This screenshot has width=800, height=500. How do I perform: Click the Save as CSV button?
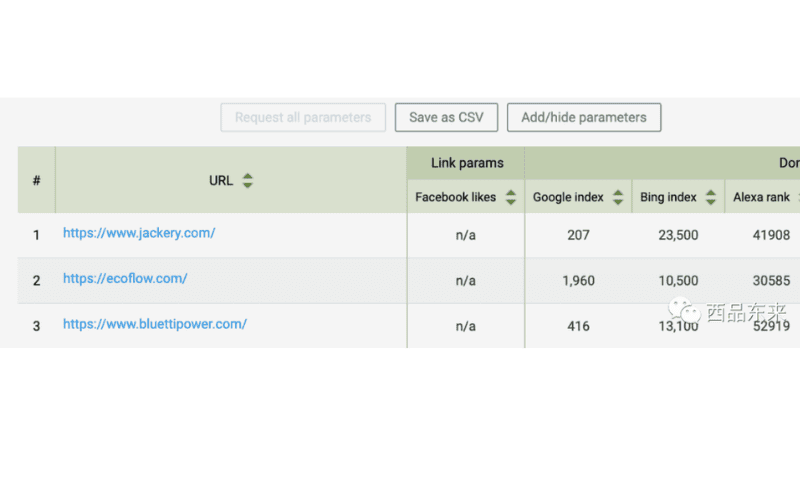coord(446,117)
